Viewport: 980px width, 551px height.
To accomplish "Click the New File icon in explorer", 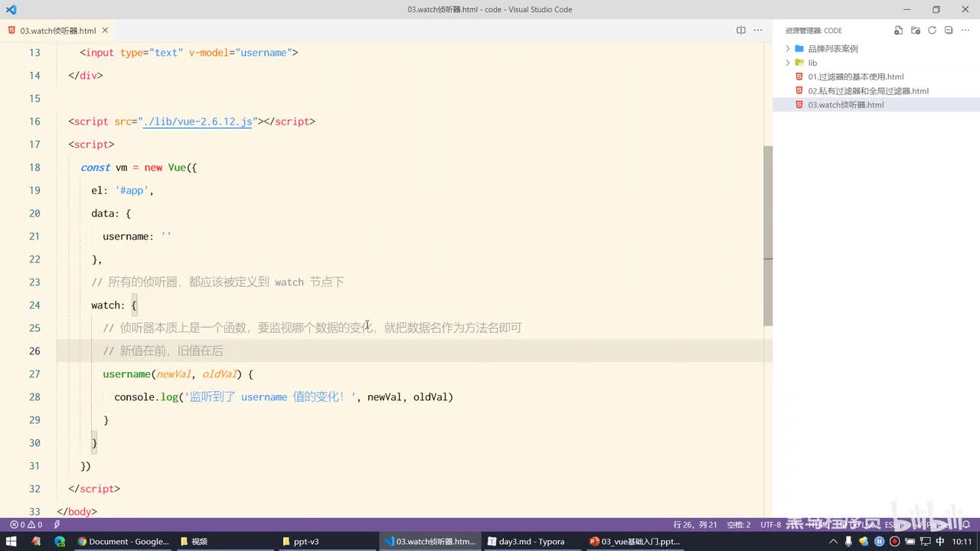I will pyautogui.click(x=898, y=31).
